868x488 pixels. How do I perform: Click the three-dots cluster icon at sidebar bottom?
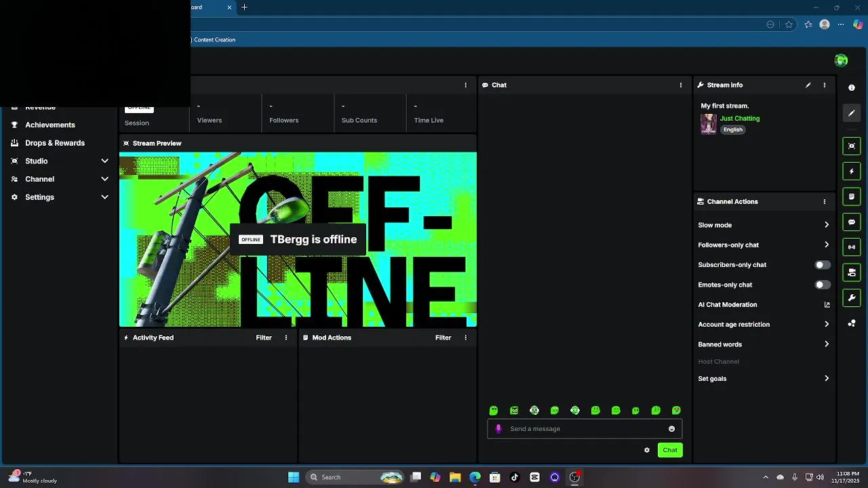[x=852, y=323]
